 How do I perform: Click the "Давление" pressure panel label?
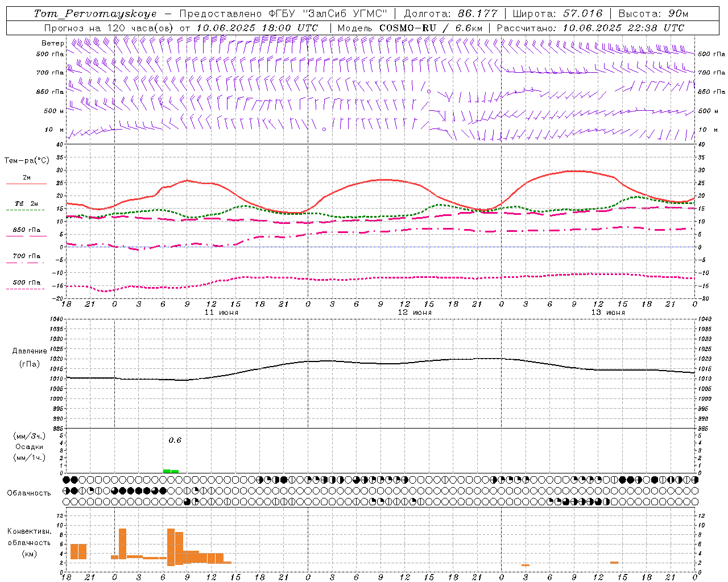(x=30, y=351)
